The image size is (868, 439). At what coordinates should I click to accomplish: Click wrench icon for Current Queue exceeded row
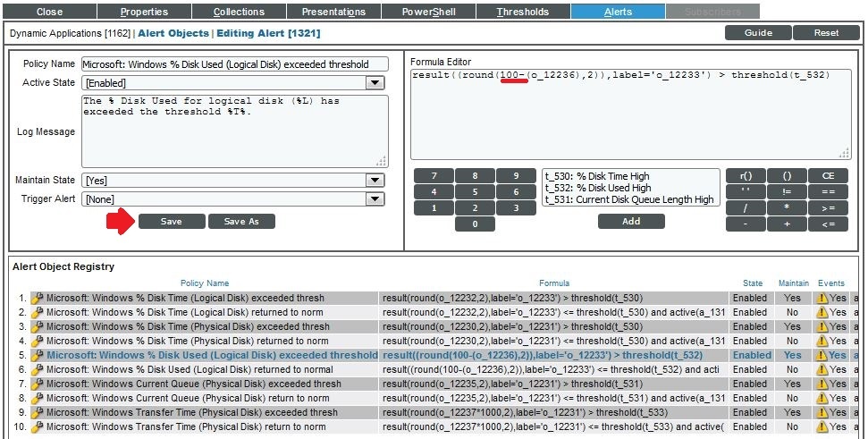click(38, 384)
